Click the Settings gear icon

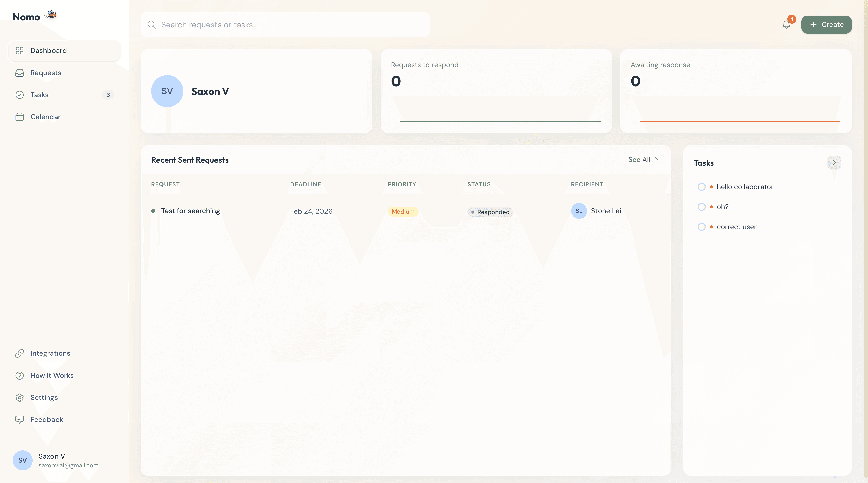coord(20,397)
